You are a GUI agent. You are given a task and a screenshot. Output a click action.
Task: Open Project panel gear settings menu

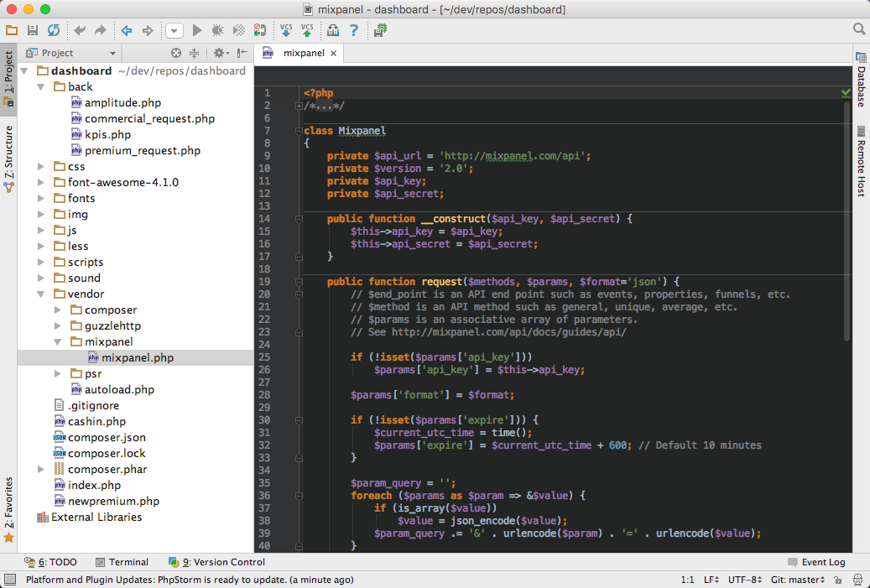(221, 53)
